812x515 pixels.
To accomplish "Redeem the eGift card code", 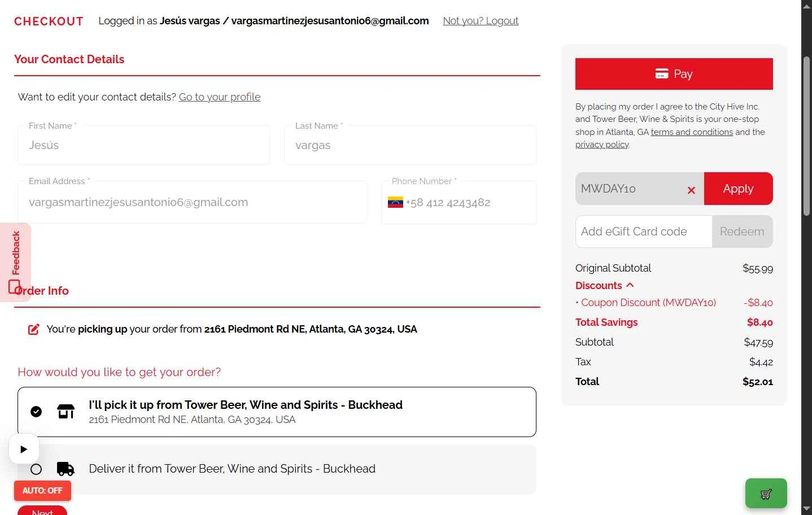I will (742, 232).
